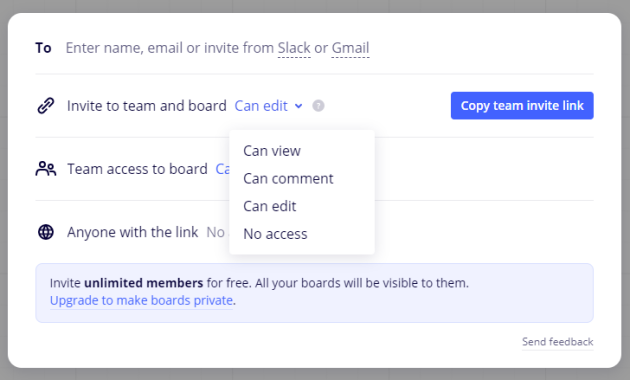Choose No access in the dropdown list
Screen dimensions: 630x380
275,234
